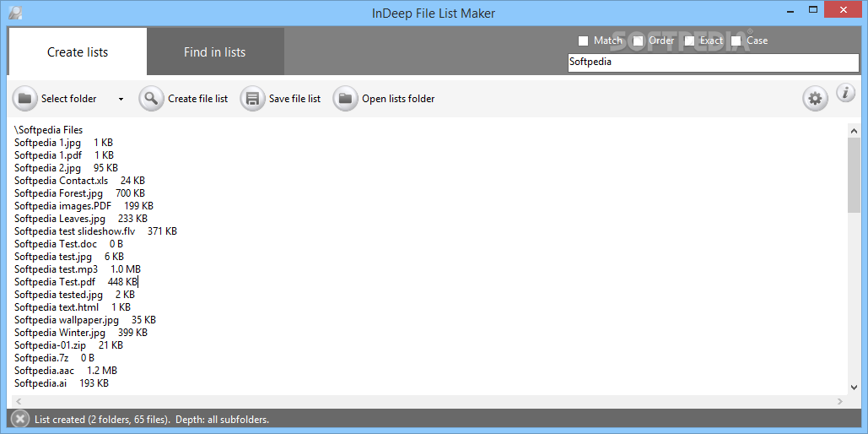Expand the Select folder dropdown arrow
This screenshot has height=434, width=868.
[x=121, y=100]
